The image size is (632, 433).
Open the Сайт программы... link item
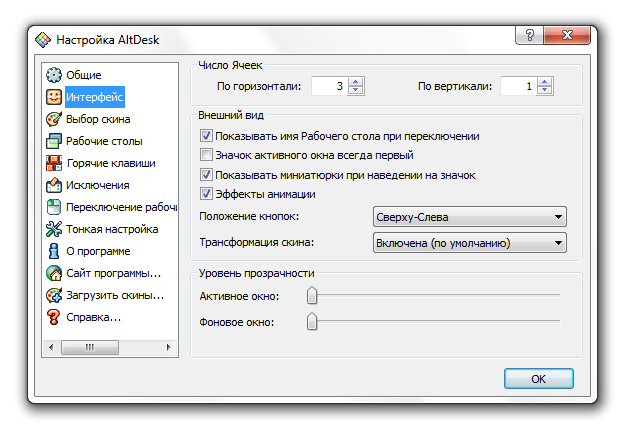click(113, 273)
